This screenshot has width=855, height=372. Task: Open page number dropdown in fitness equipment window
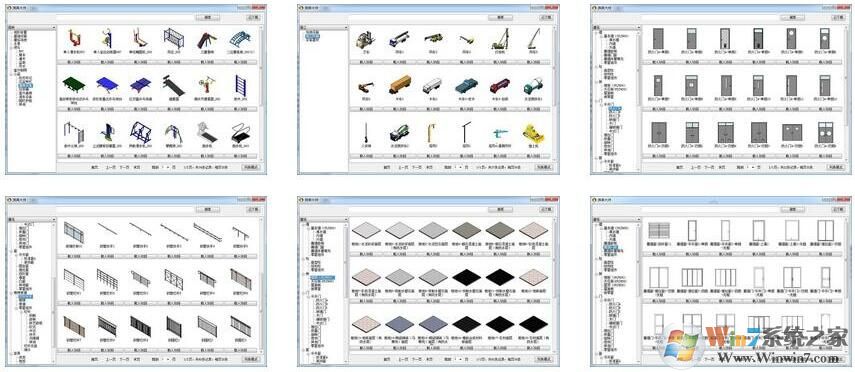click(x=165, y=167)
